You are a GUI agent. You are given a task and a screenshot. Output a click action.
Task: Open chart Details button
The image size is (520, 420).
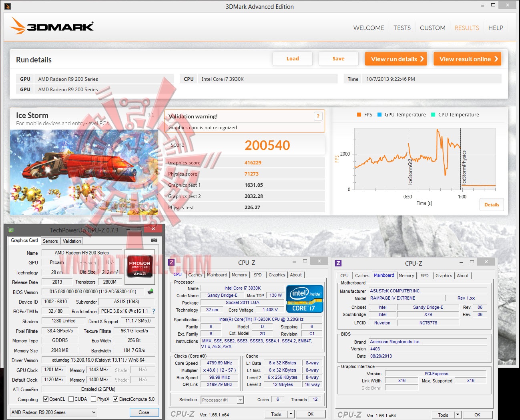point(492,205)
